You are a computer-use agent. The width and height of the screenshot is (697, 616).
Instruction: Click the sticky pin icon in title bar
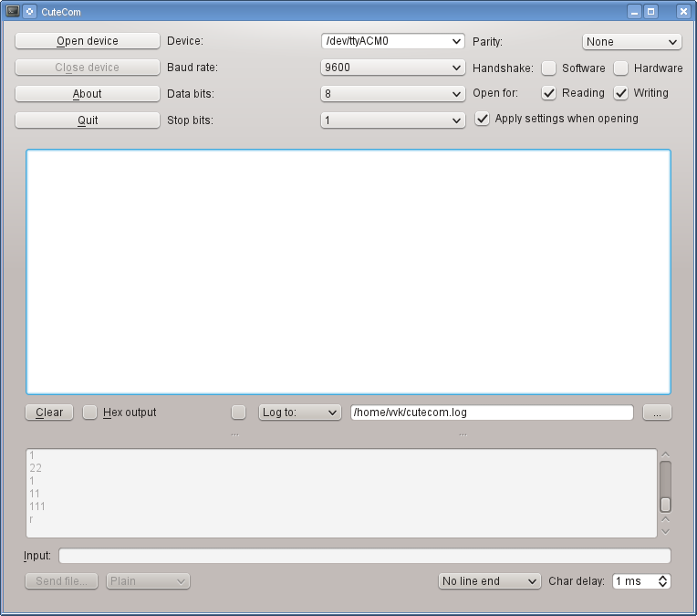(29, 12)
